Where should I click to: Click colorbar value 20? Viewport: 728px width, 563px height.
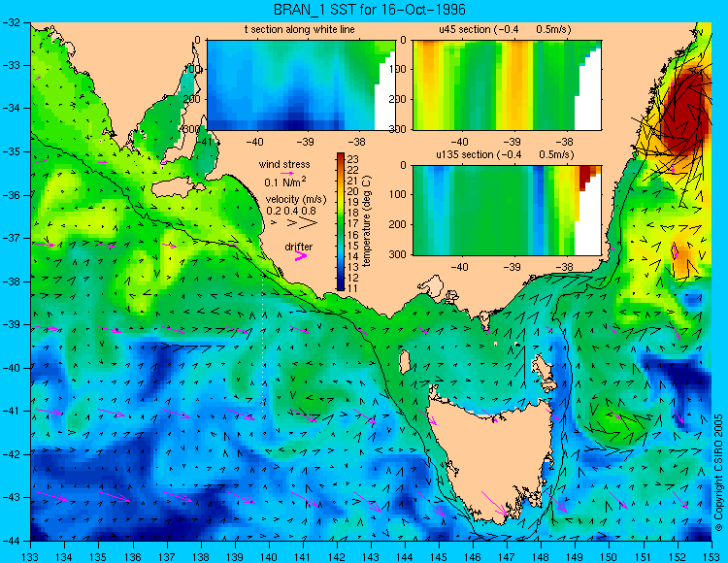(353, 191)
